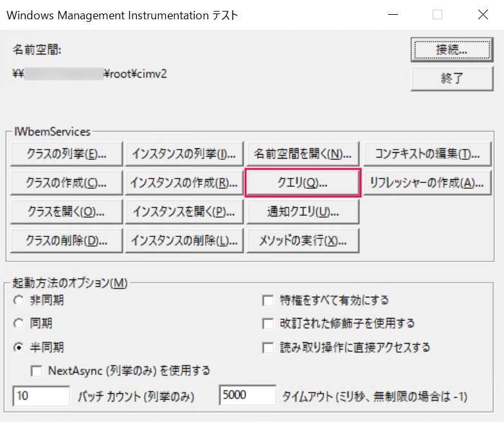Screen dimensions: 504x422
Task: Click the バッチ カウント input field
Action: tap(41, 396)
